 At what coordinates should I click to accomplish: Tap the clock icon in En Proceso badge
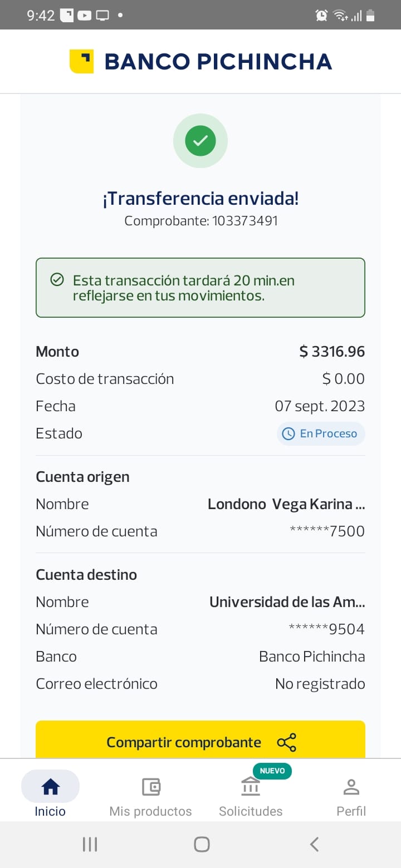pyautogui.click(x=288, y=434)
